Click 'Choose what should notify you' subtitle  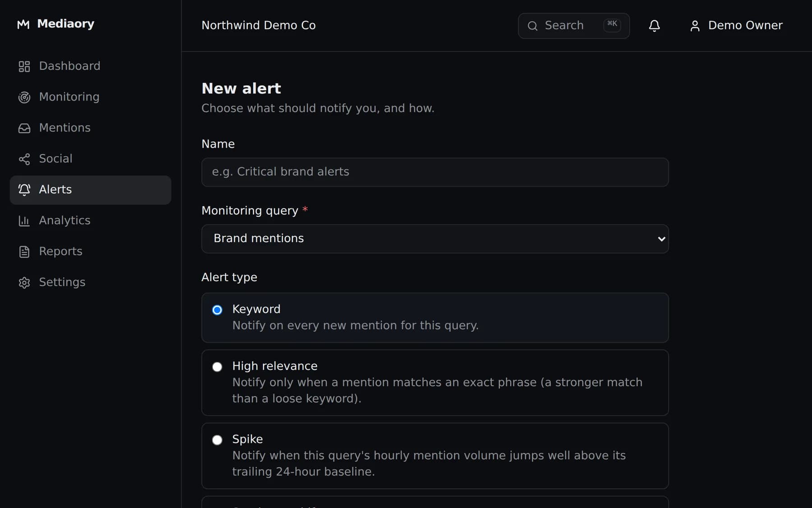pyautogui.click(x=318, y=108)
